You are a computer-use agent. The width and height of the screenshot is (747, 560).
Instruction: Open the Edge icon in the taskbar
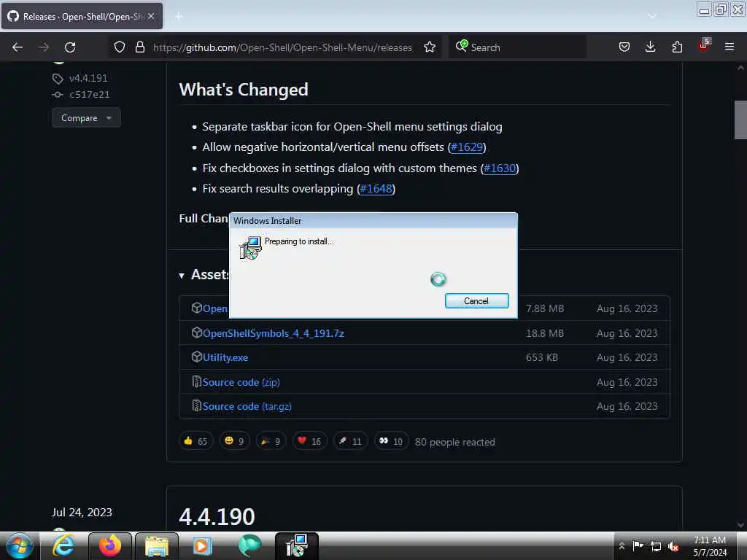click(249, 545)
